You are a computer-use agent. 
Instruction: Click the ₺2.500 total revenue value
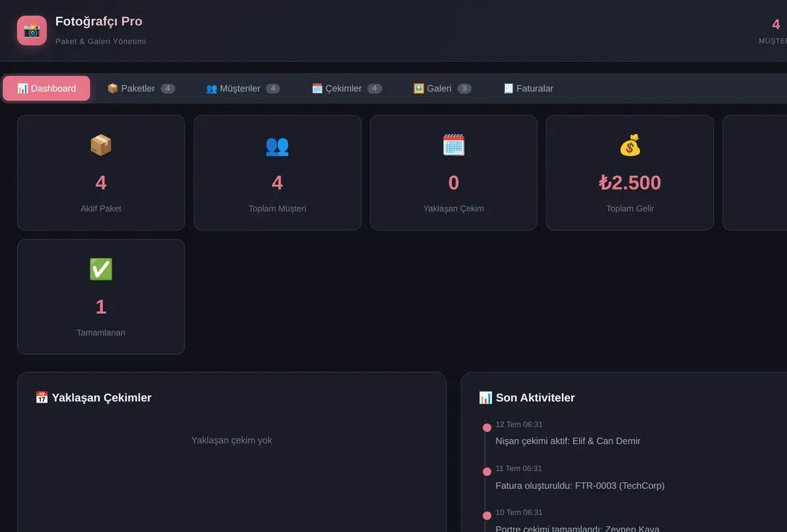click(x=630, y=182)
